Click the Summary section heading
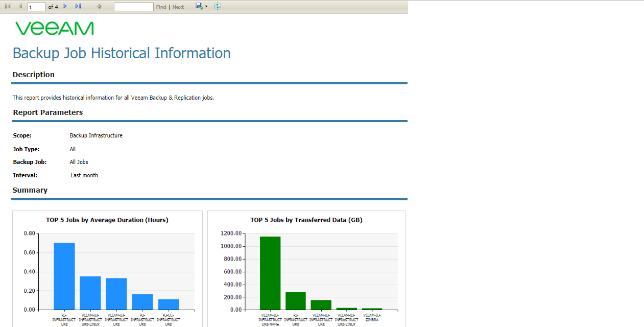The image size is (644, 327). point(30,190)
